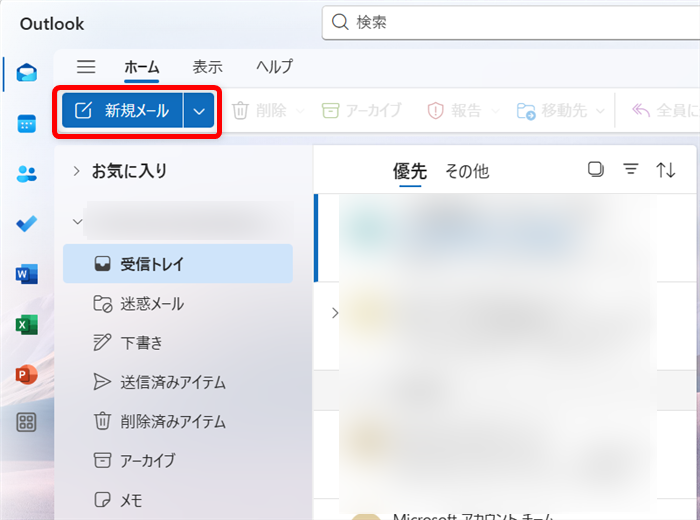Click the アーカイブ toolbar button
This screenshot has width=700, height=520.
[x=362, y=110]
